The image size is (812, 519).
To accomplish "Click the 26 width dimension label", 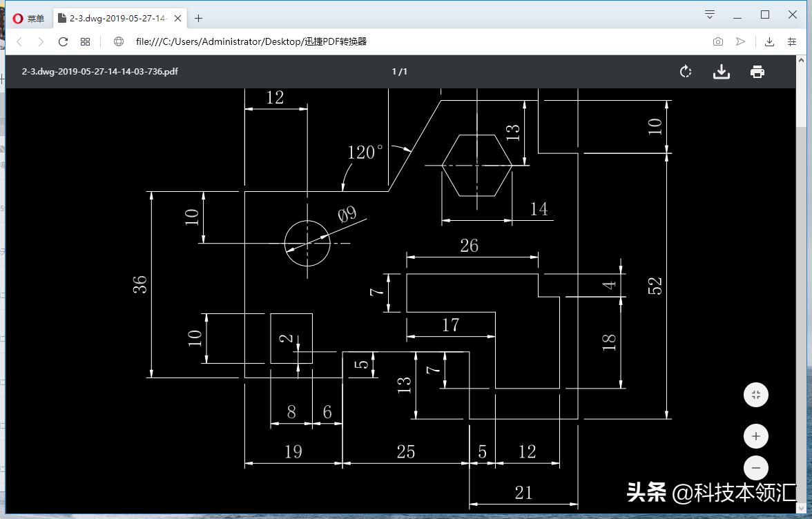I will click(470, 245).
